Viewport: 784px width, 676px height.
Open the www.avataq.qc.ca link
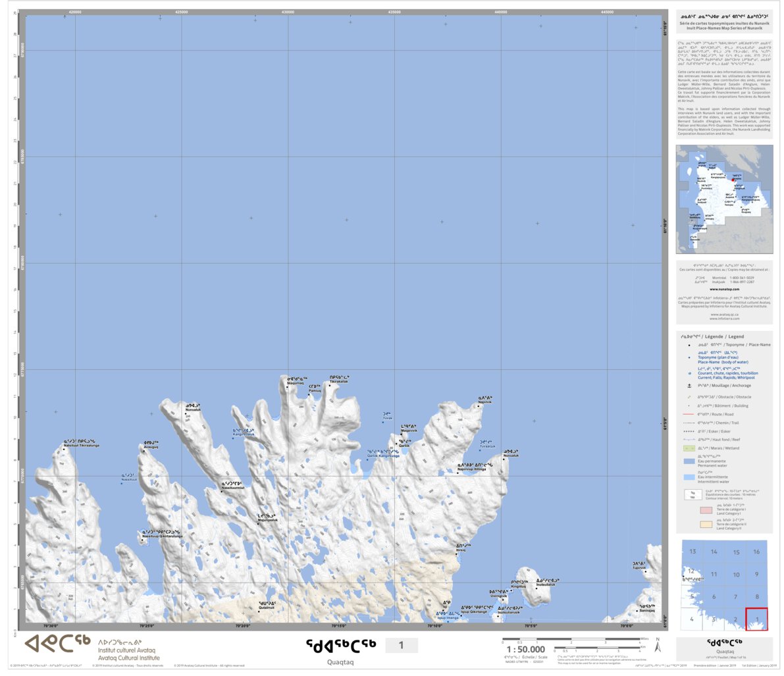coord(725,315)
